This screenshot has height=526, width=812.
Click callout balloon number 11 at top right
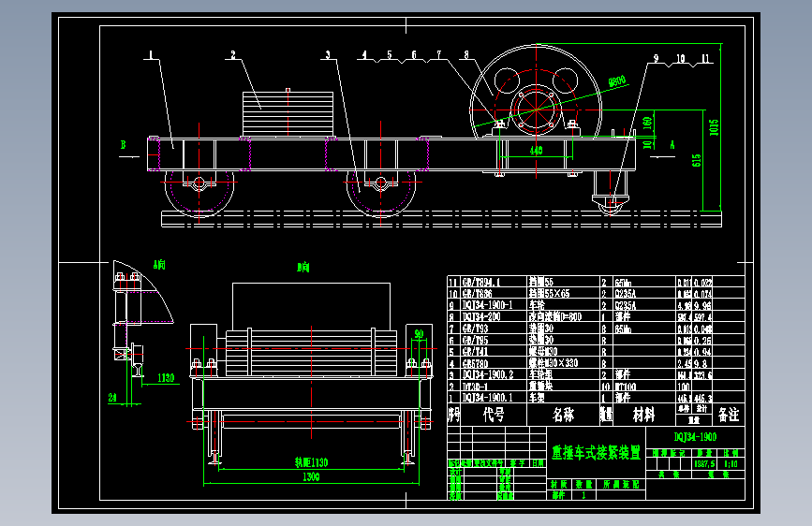[x=706, y=59]
